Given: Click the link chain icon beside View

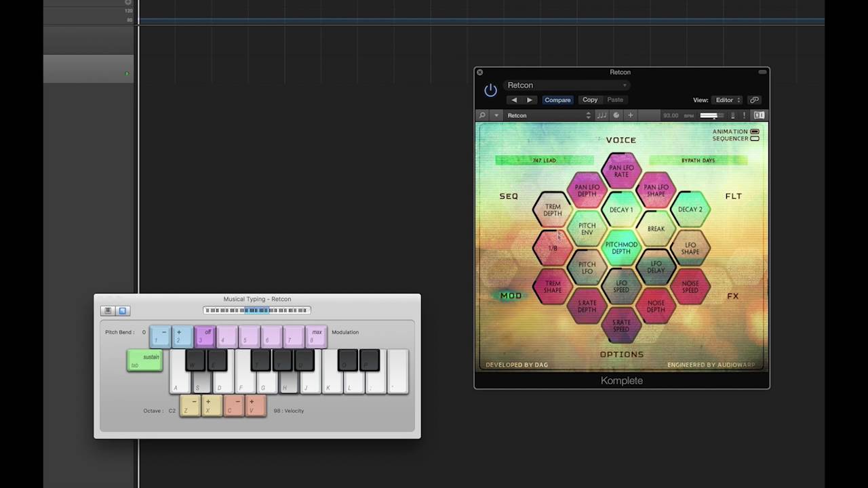Looking at the screenshot, I should point(754,100).
